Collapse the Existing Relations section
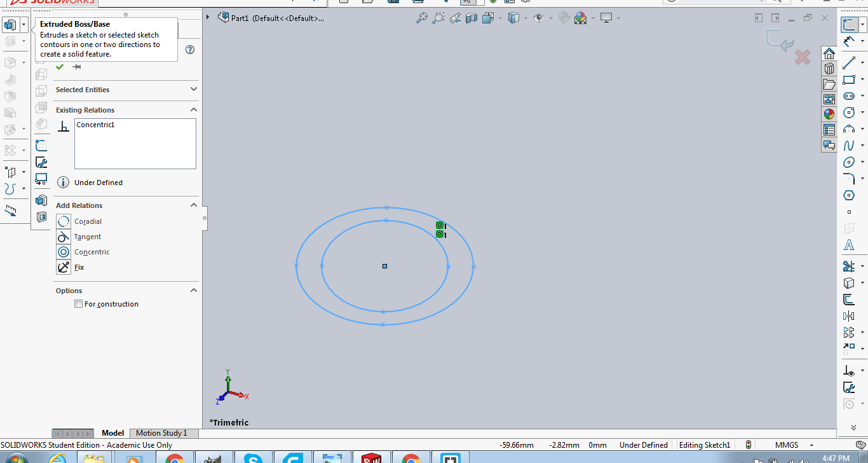Image resolution: width=868 pixels, height=463 pixels. (194, 110)
